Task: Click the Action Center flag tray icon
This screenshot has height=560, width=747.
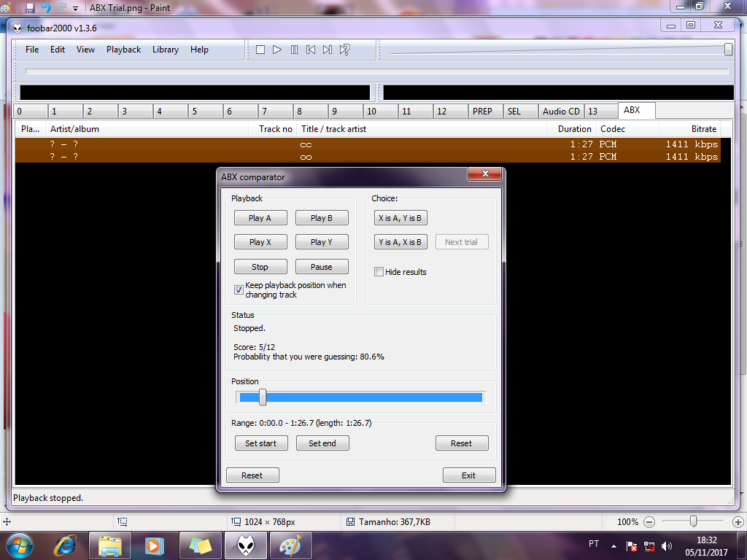Action: point(631,546)
